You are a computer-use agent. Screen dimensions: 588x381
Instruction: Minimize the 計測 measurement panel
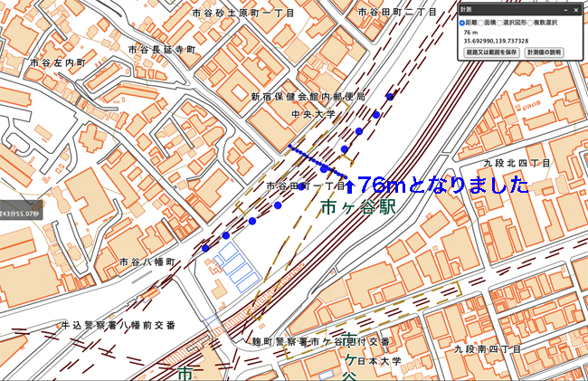[566, 10]
